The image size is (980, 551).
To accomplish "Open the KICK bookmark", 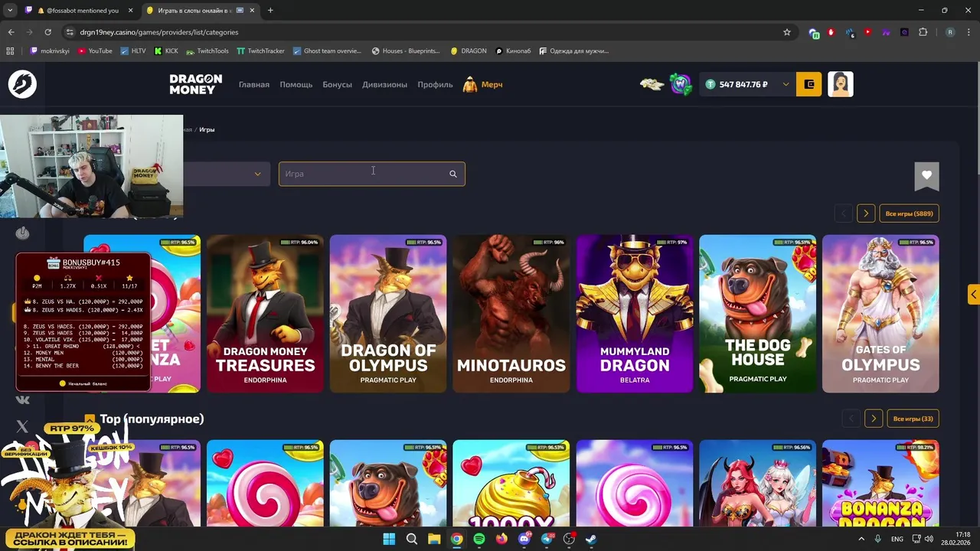I will point(166,51).
